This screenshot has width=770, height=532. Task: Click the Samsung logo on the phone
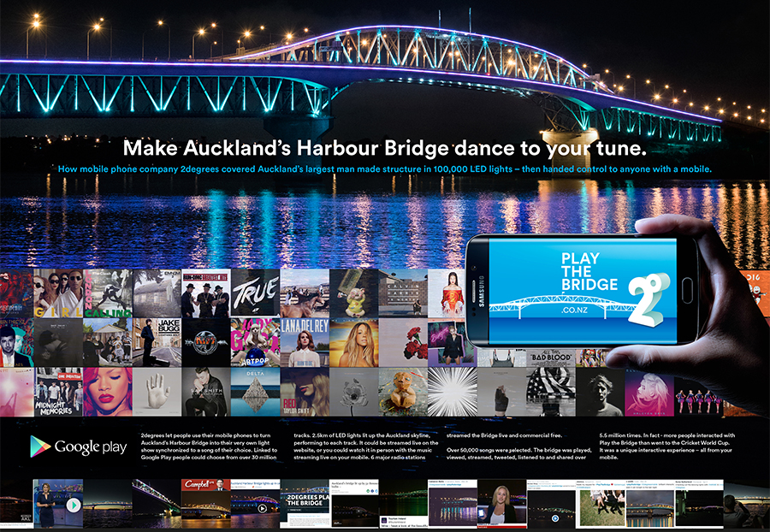click(482, 292)
